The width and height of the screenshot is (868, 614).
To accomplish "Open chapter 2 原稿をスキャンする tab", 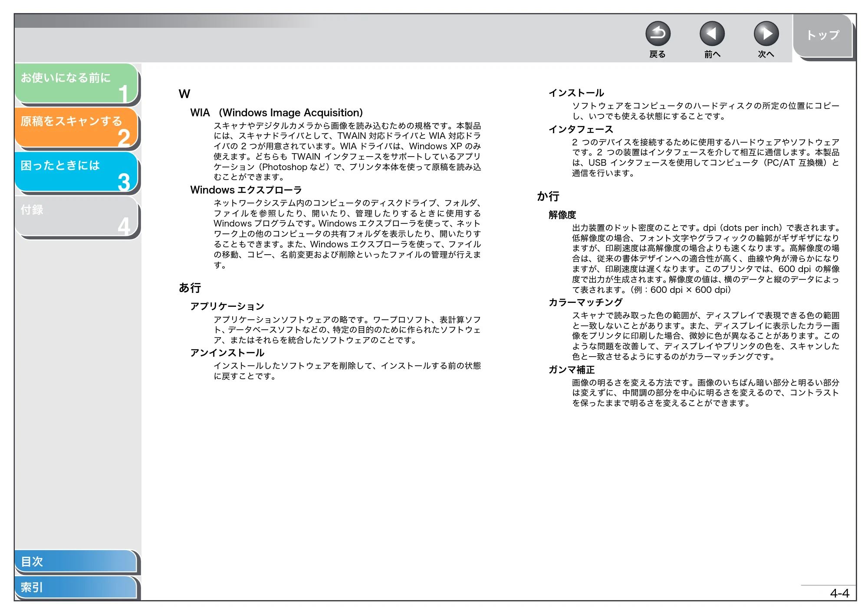I will point(76,128).
